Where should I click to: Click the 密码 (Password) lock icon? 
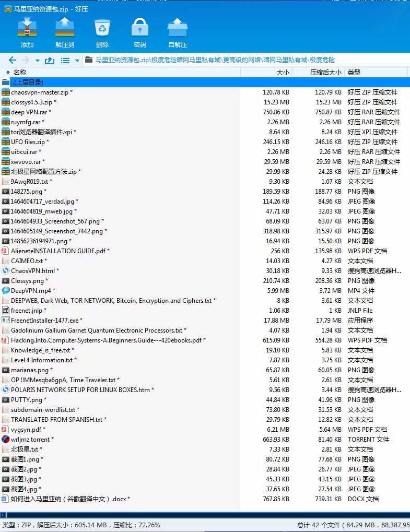pos(140,28)
